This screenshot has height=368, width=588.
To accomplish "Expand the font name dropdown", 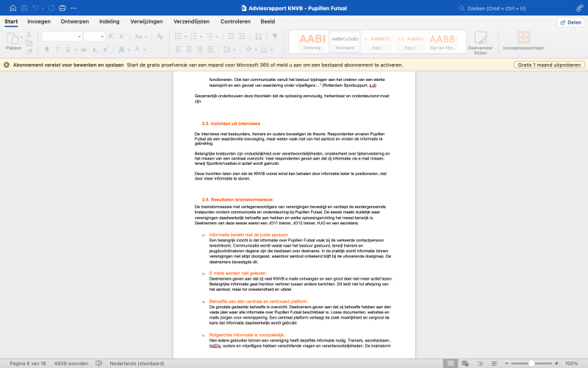I will [79, 36].
